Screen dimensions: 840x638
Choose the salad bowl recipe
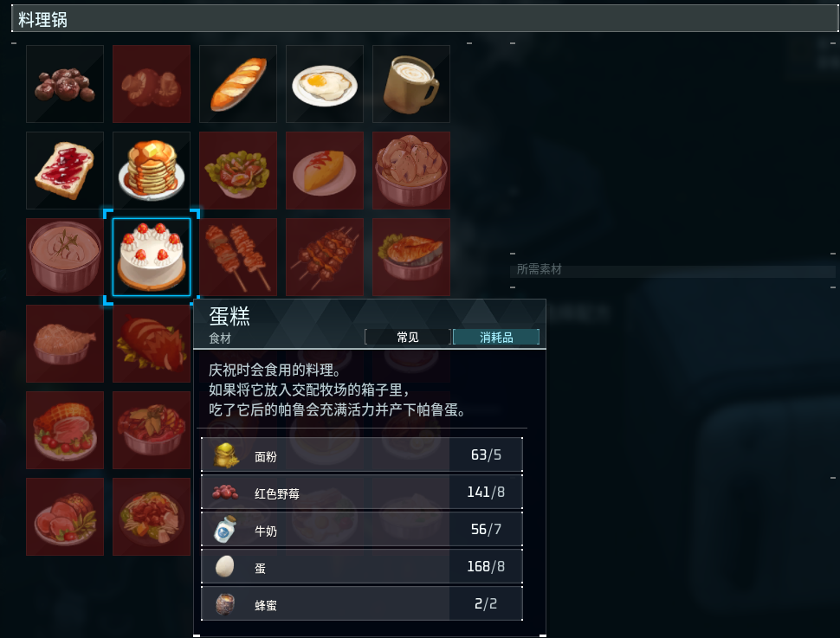pyautogui.click(x=238, y=171)
